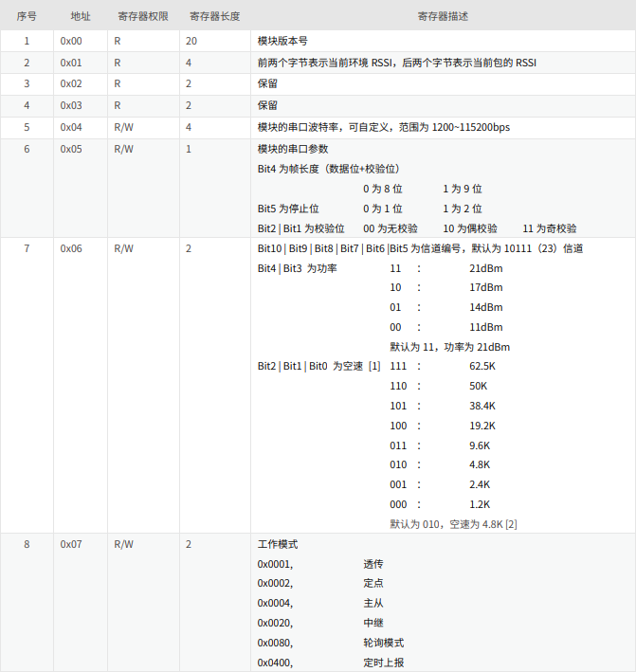
Task: Click 保留 in the 0x03 row
Action: coord(267,106)
